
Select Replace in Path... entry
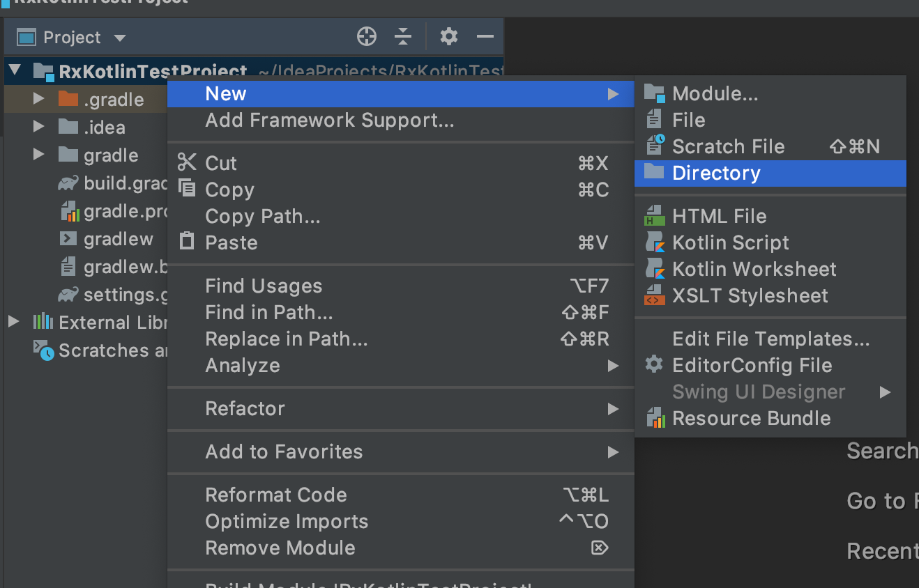click(400, 339)
